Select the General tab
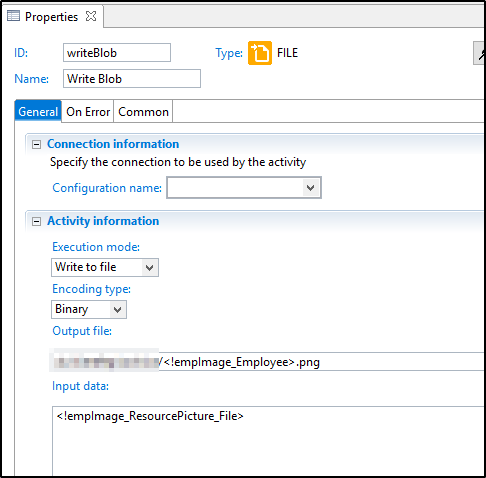The width and height of the screenshot is (486, 478). [38, 112]
